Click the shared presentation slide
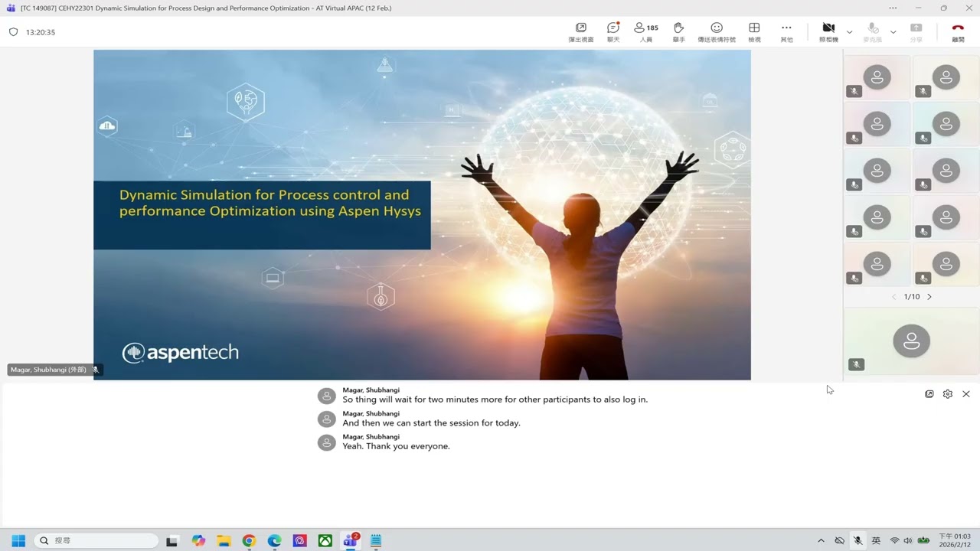 pyautogui.click(x=422, y=215)
